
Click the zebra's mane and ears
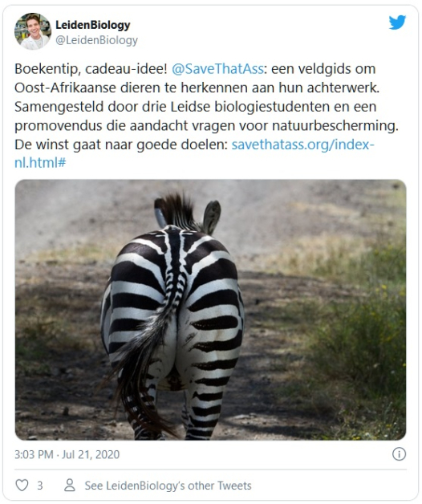[188, 212]
